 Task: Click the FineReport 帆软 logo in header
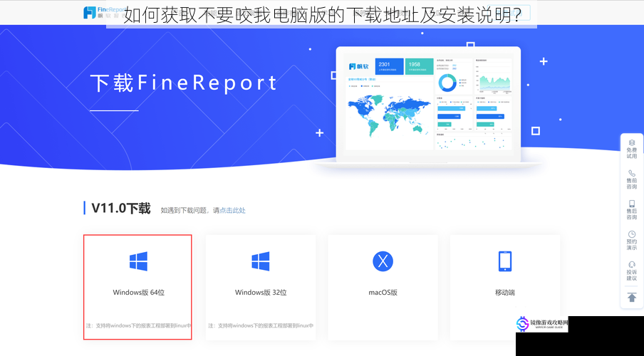(104, 12)
